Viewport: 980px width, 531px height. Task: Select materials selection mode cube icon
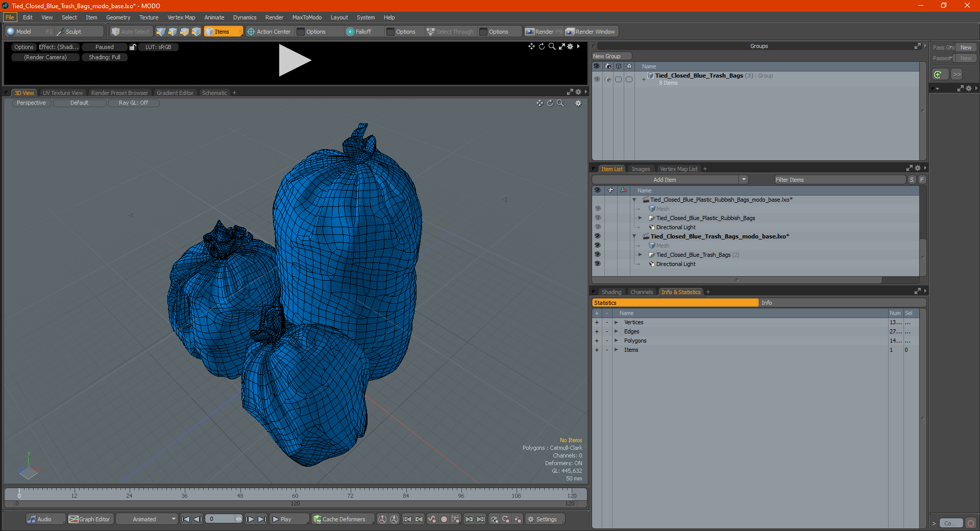[x=196, y=32]
